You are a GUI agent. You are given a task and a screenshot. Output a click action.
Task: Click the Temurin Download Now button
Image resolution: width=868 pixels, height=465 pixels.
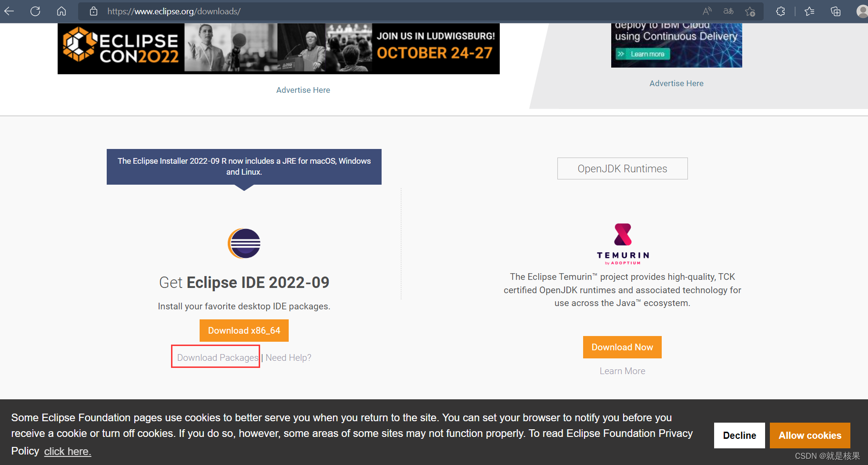click(622, 347)
